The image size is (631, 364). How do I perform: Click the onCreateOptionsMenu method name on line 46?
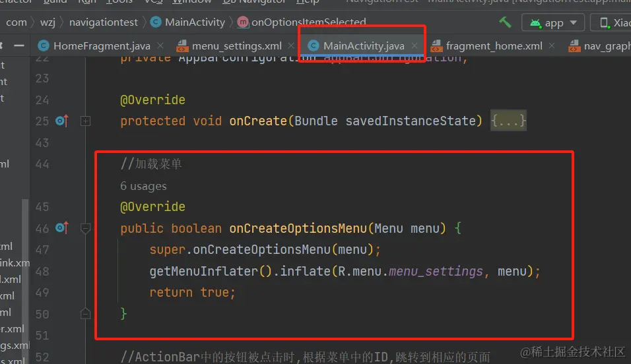coord(298,228)
